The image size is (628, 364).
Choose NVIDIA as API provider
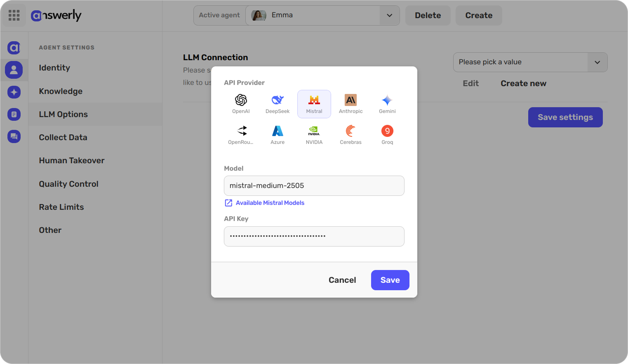[314, 135]
